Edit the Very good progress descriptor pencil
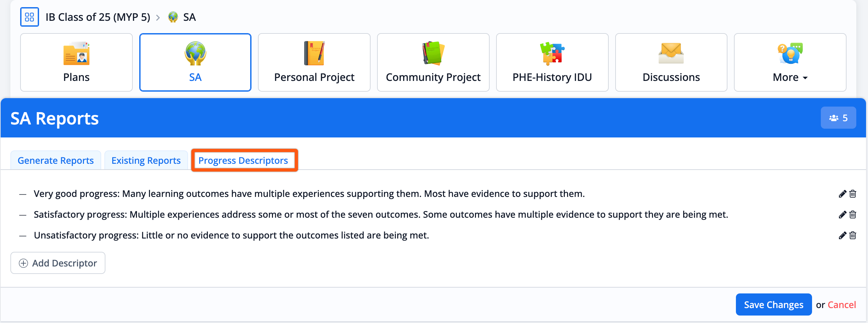The width and height of the screenshot is (868, 323). [x=842, y=194]
